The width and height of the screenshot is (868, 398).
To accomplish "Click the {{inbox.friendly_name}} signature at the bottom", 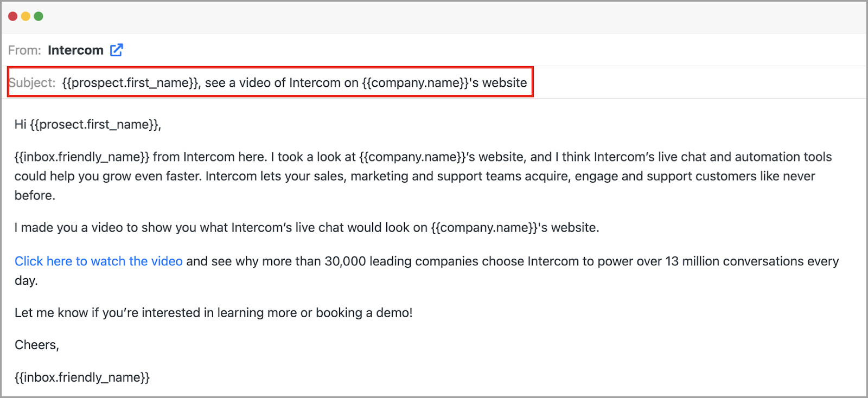I will [82, 377].
